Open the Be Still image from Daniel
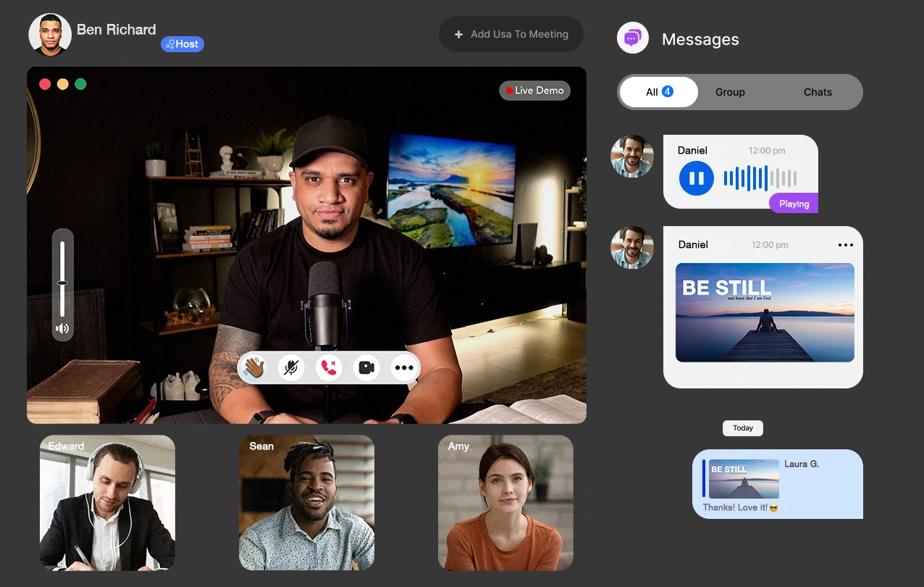Image resolution: width=924 pixels, height=587 pixels. [765, 312]
